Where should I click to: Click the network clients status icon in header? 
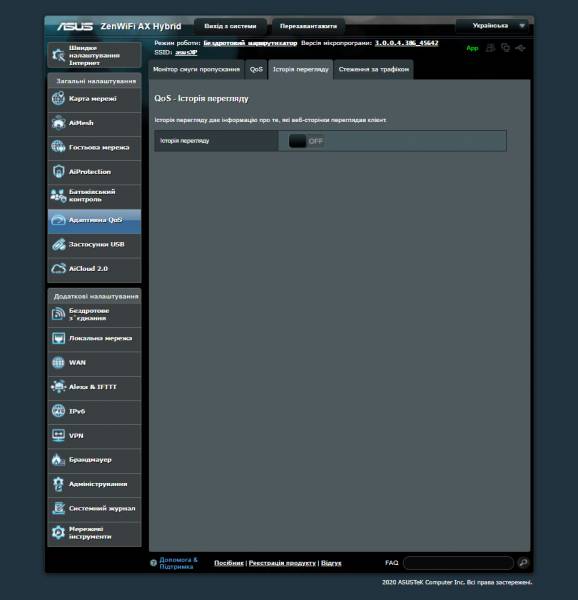(x=505, y=48)
